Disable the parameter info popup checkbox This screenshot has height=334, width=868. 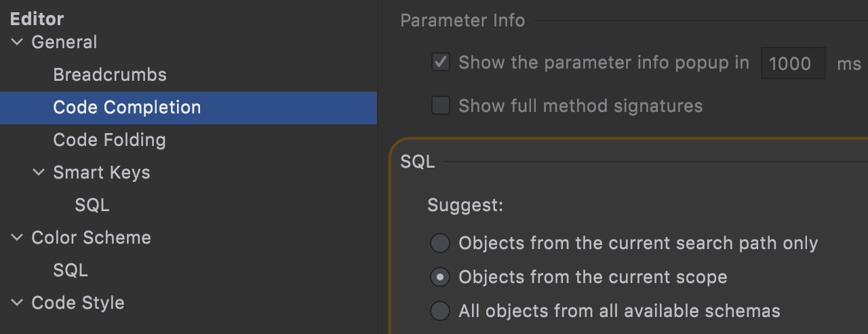click(441, 63)
